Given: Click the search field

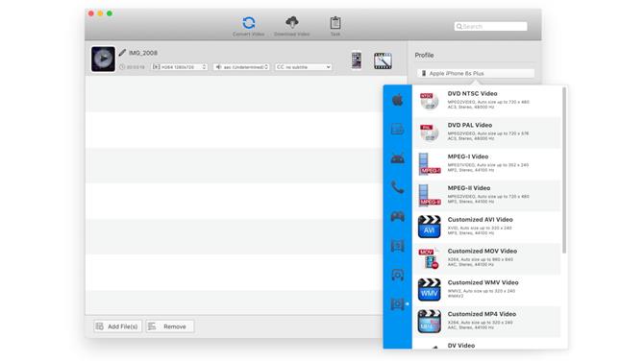Looking at the screenshot, I should [490, 26].
